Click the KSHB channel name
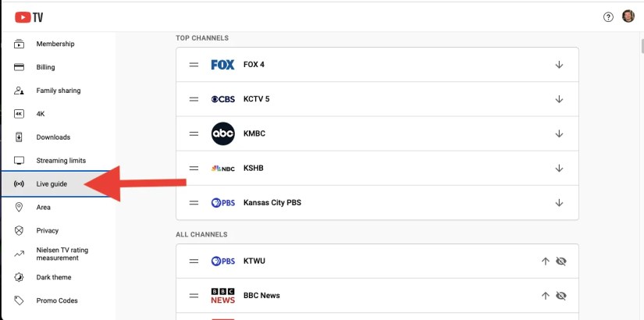Screen dimensions: 644x320 pos(254,168)
